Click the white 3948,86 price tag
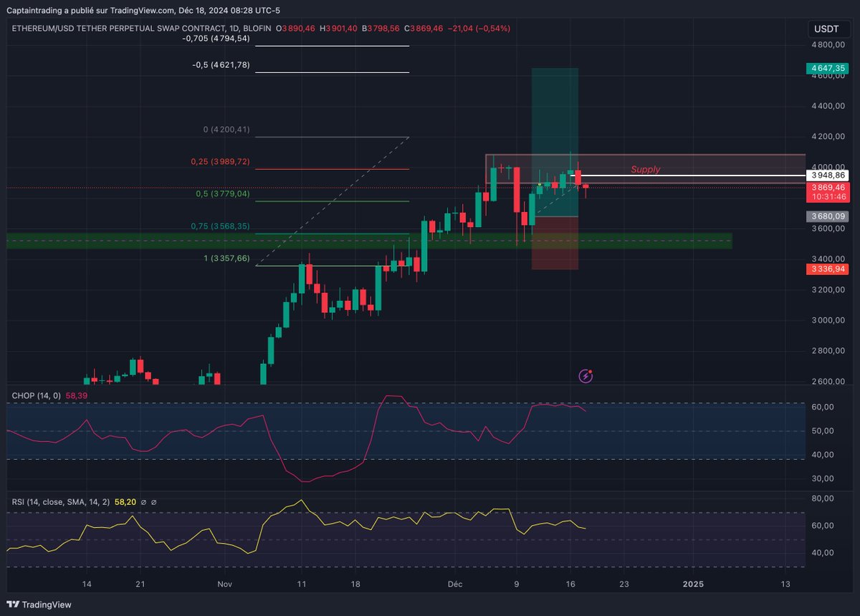The height and width of the screenshot is (616, 860). pyautogui.click(x=828, y=175)
